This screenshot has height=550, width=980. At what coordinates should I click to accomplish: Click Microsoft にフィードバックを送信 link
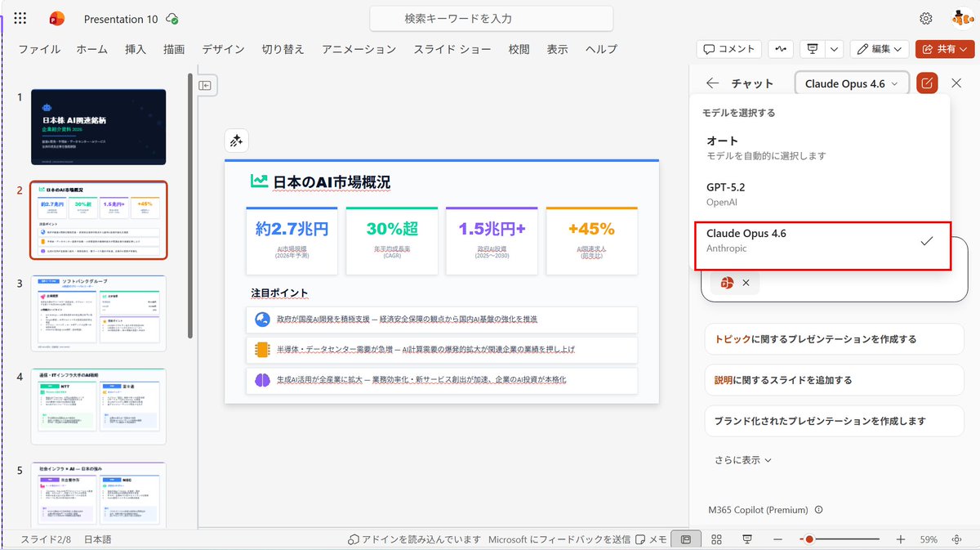click(x=559, y=539)
